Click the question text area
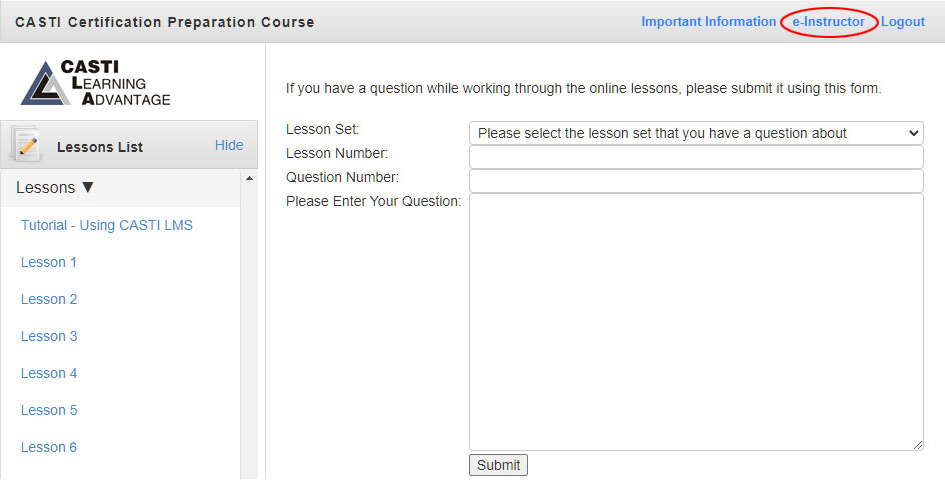This screenshot has width=945, height=480. pos(696,322)
